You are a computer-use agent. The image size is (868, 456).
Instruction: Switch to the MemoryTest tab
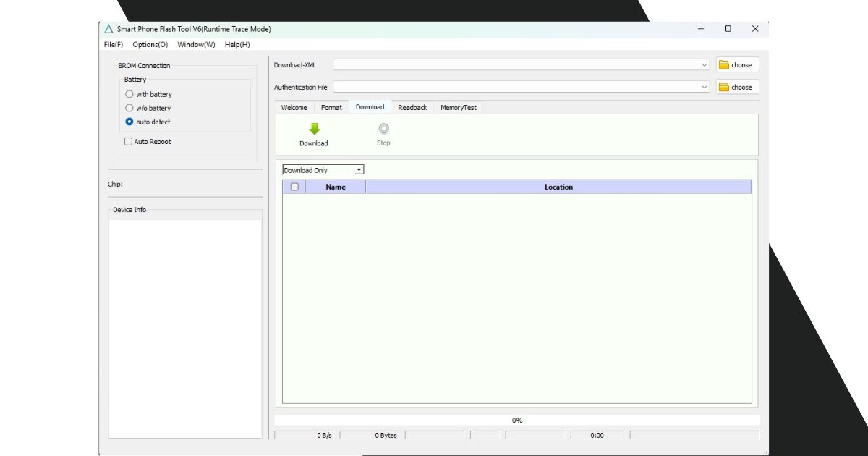tap(459, 108)
